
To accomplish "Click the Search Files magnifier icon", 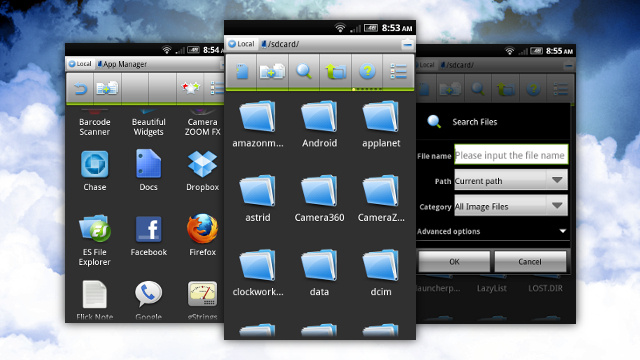I will pos(434,122).
